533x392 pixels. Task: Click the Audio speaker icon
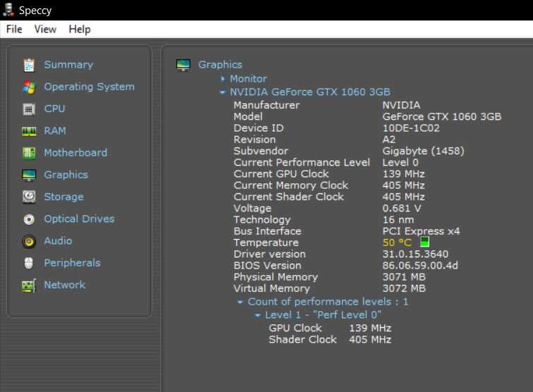point(29,241)
